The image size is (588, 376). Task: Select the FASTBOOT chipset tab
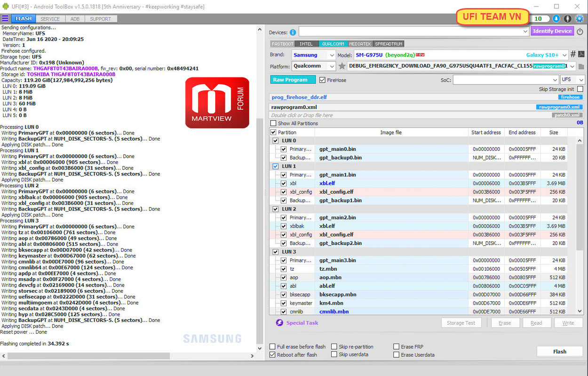[x=282, y=44]
